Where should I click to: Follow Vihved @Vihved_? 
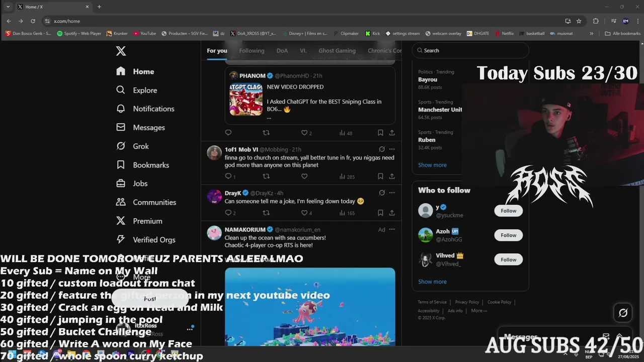508,259
